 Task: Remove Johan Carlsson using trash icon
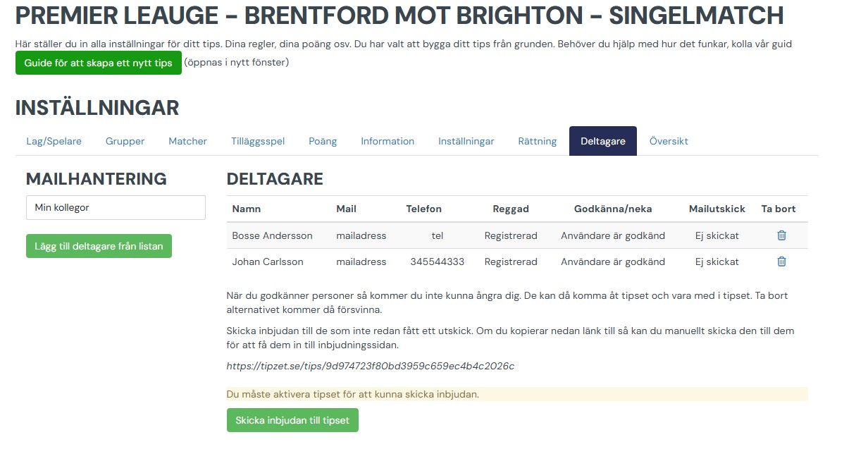coord(781,262)
